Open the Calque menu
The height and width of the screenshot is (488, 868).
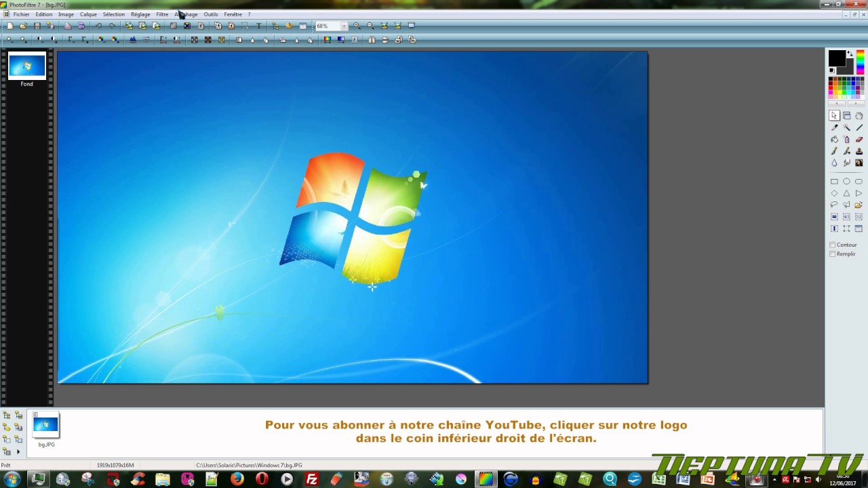[88, 14]
